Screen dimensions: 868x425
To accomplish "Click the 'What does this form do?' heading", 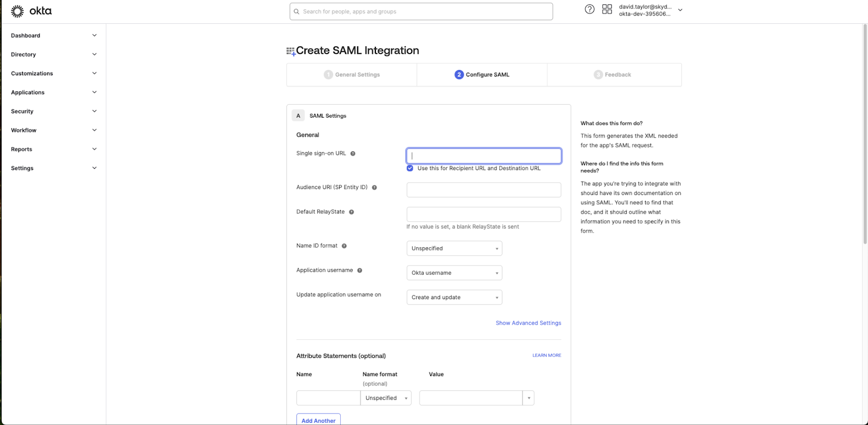I will 611,124.
